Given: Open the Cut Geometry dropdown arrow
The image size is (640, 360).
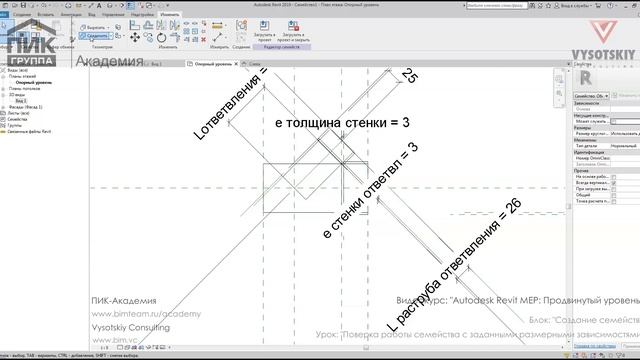Looking at the screenshot, I should pos(108,27).
